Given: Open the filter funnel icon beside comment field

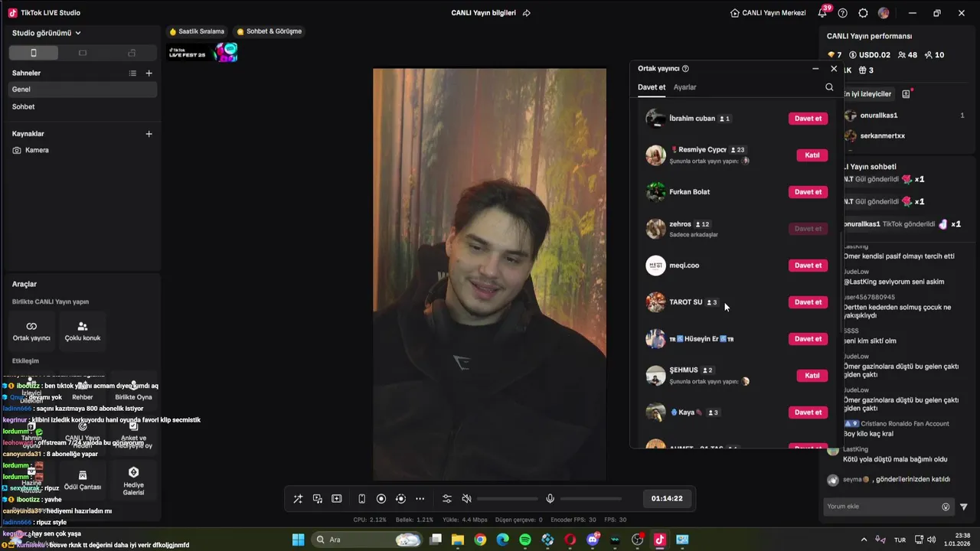Looking at the screenshot, I should pyautogui.click(x=964, y=507).
